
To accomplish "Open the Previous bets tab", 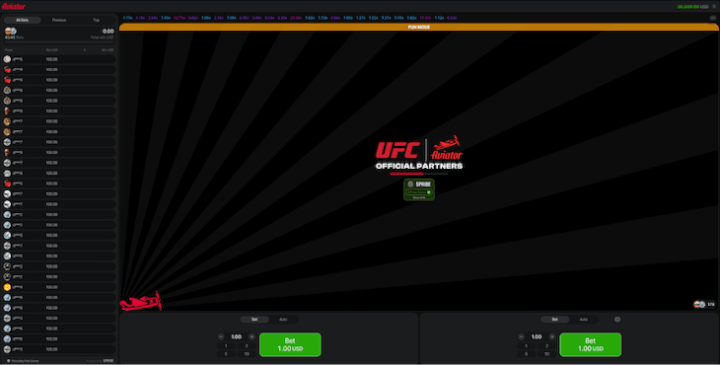I will tap(59, 20).
